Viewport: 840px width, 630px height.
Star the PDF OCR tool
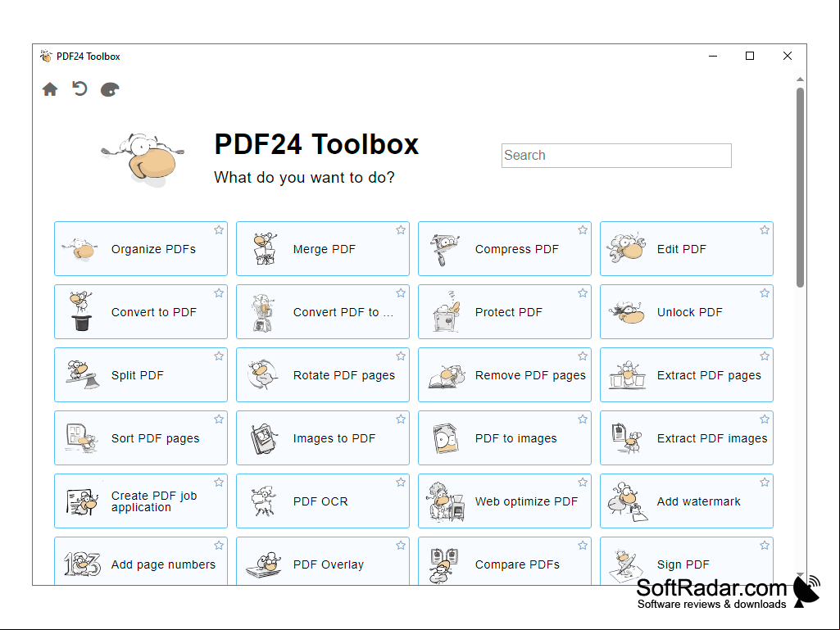click(401, 483)
